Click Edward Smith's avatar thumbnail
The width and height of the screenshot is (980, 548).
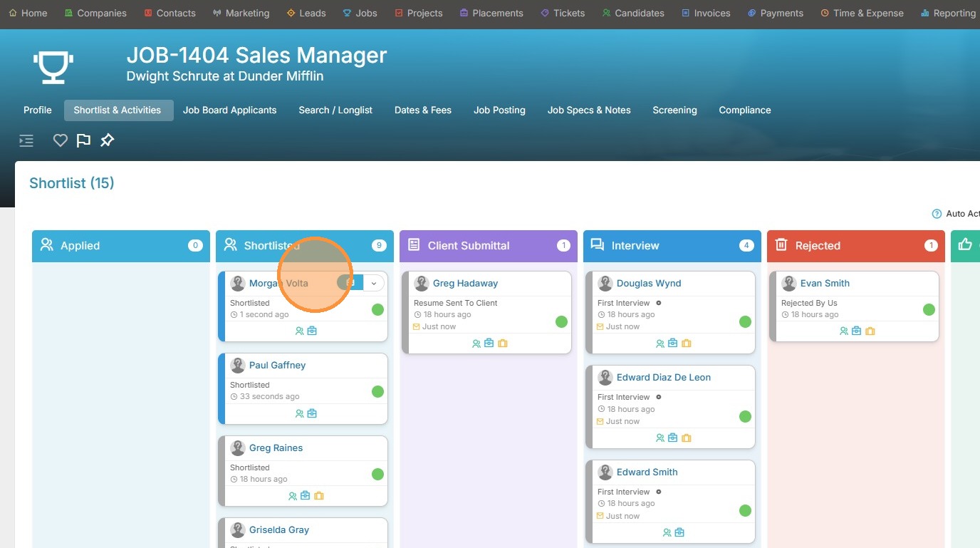click(605, 472)
